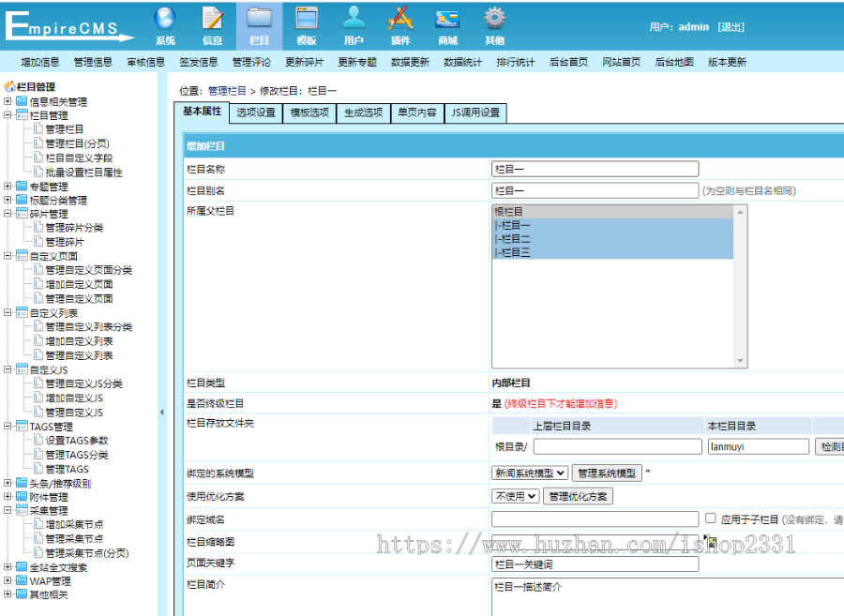Switch to the 生成选项 tab
The height and width of the screenshot is (616, 844).
coord(363,113)
